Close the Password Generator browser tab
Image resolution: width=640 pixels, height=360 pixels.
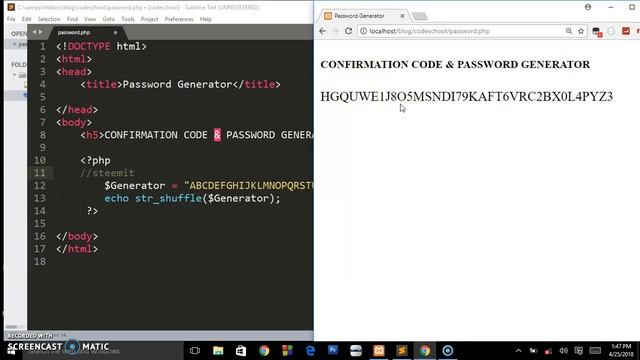pyautogui.click(x=402, y=16)
